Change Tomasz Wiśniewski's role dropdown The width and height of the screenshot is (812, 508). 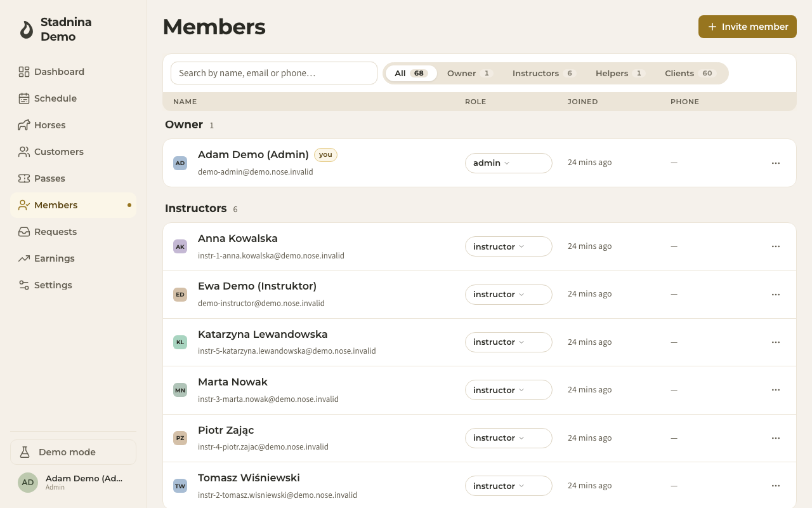click(509, 486)
